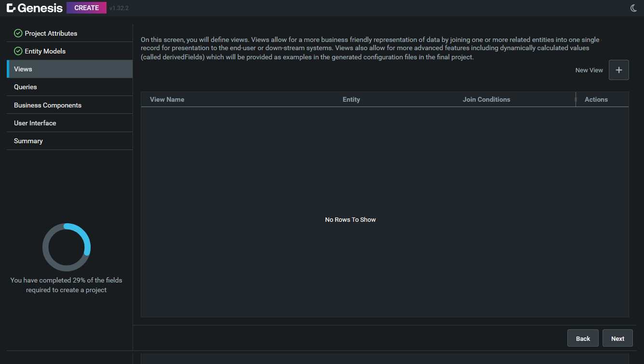Image resolution: width=644 pixels, height=364 pixels.
Task: Click the progress ring indicator
Action: coord(67,247)
